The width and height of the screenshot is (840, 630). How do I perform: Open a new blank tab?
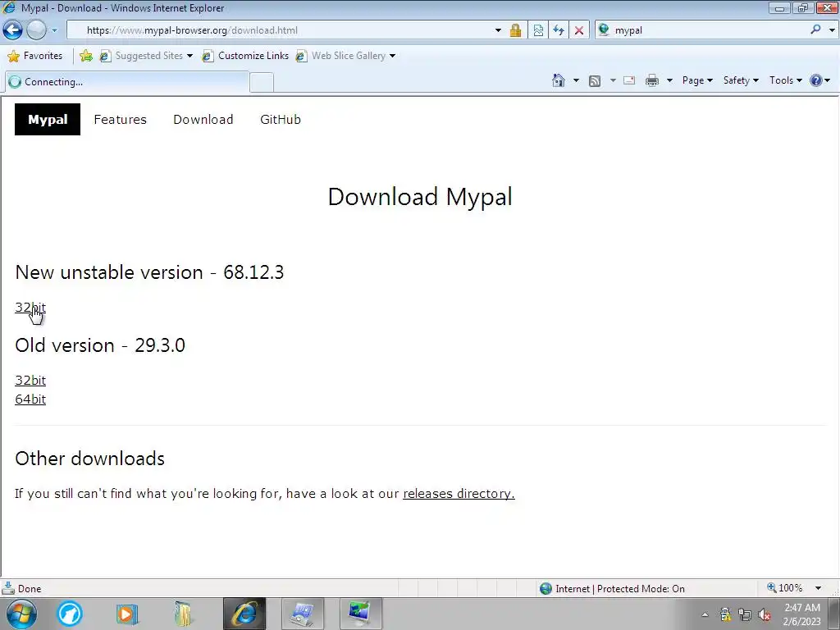tap(262, 83)
